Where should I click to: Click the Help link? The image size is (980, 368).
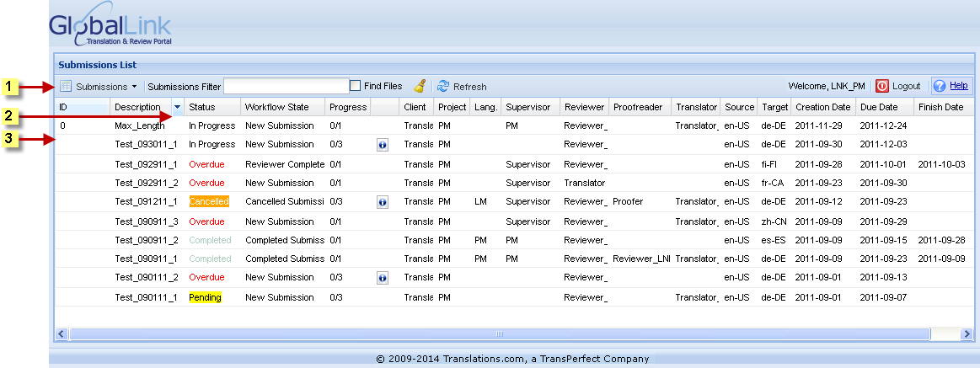coord(959,86)
